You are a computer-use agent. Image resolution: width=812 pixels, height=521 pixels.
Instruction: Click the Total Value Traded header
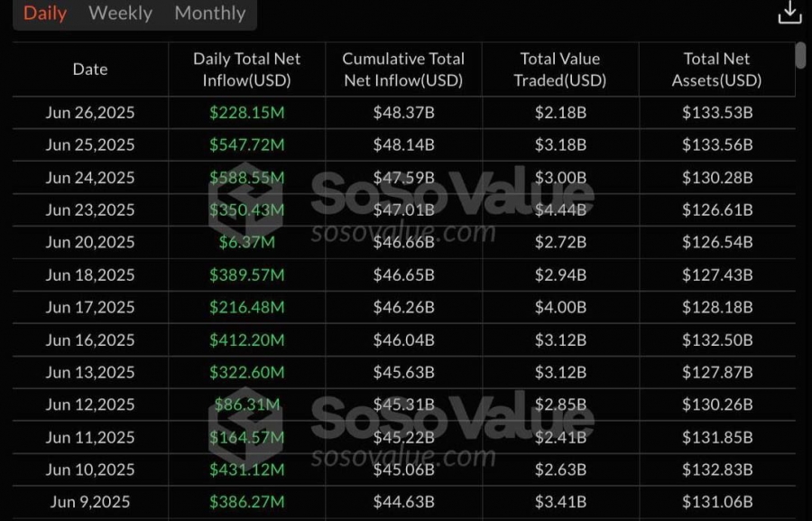559,70
